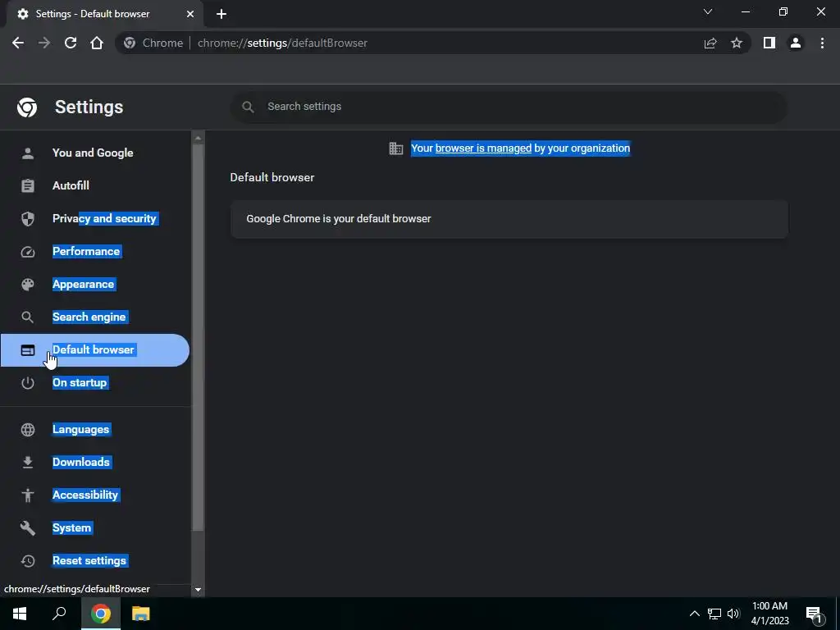
Task: Open Windows taskbar search
Action: [59, 614]
